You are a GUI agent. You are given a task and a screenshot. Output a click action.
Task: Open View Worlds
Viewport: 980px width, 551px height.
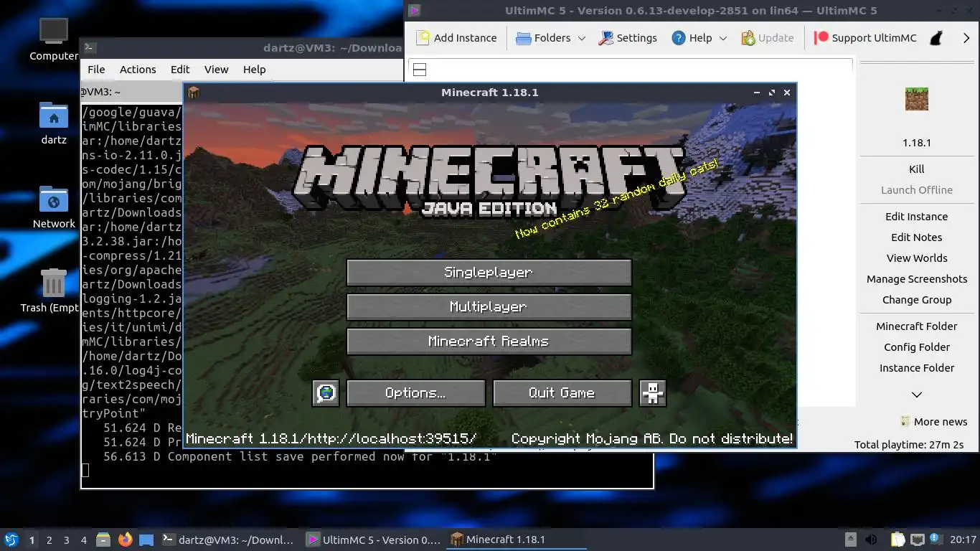pyautogui.click(x=916, y=258)
